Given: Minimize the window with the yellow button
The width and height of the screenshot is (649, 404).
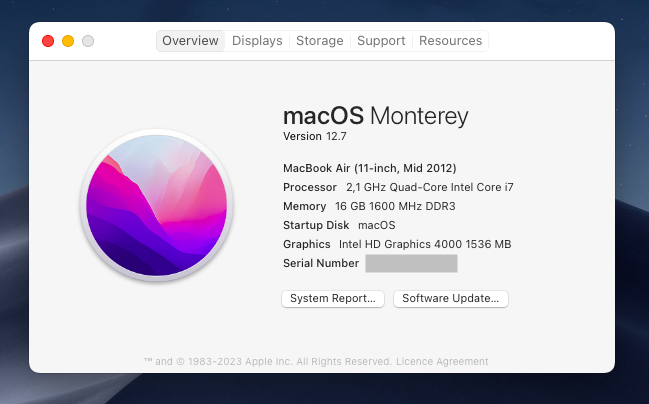Looking at the screenshot, I should [68, 41].
